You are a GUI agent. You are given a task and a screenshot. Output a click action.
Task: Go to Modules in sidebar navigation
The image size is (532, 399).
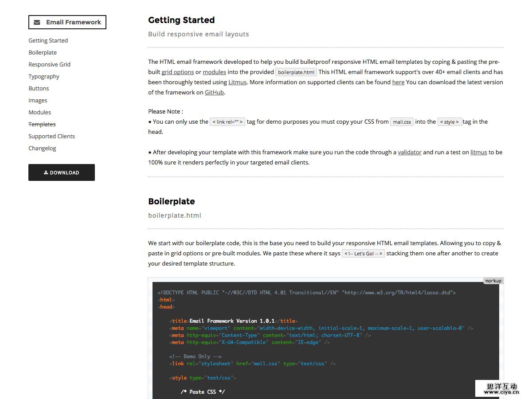pos(39,112)
